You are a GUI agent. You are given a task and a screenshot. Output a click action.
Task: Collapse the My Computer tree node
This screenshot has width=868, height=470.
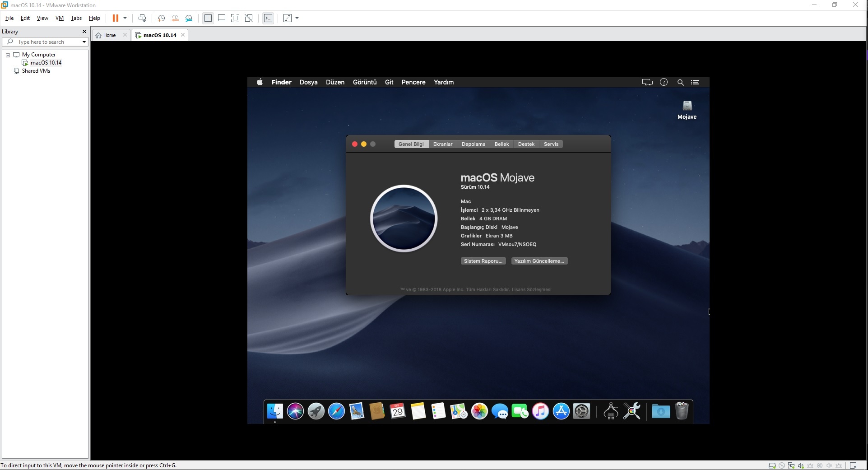pos(8,55)
